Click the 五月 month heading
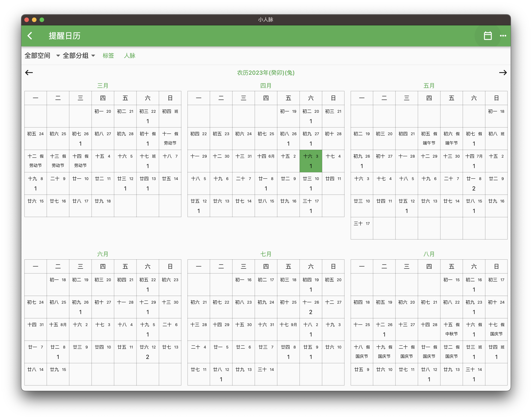 (429, 86)
